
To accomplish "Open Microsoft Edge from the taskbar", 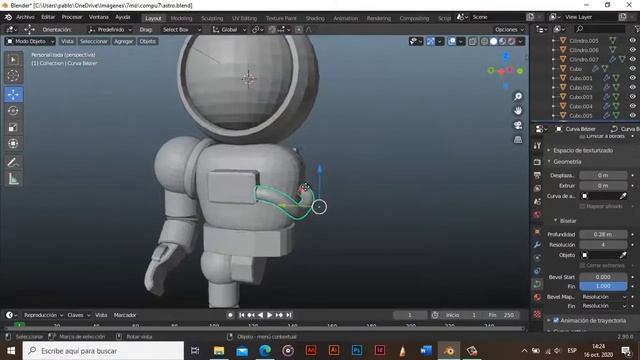I will [265, 351].
